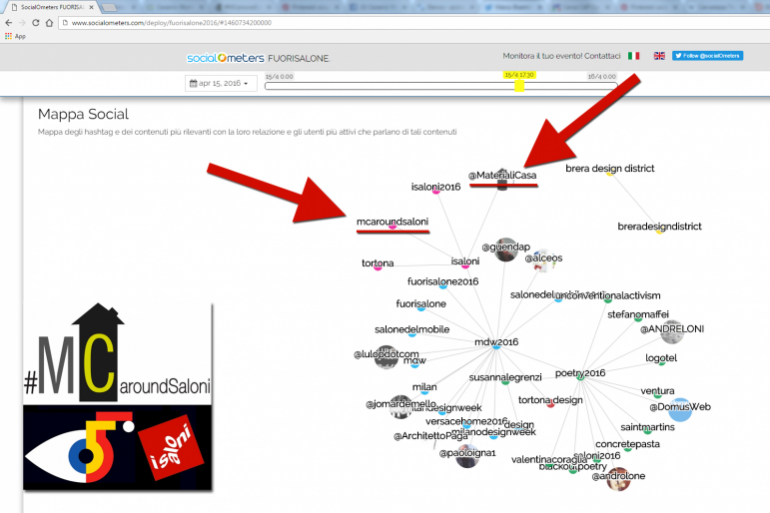Click the @paoloigna1 user avatar
770x513 pixels.
[467, 456]
